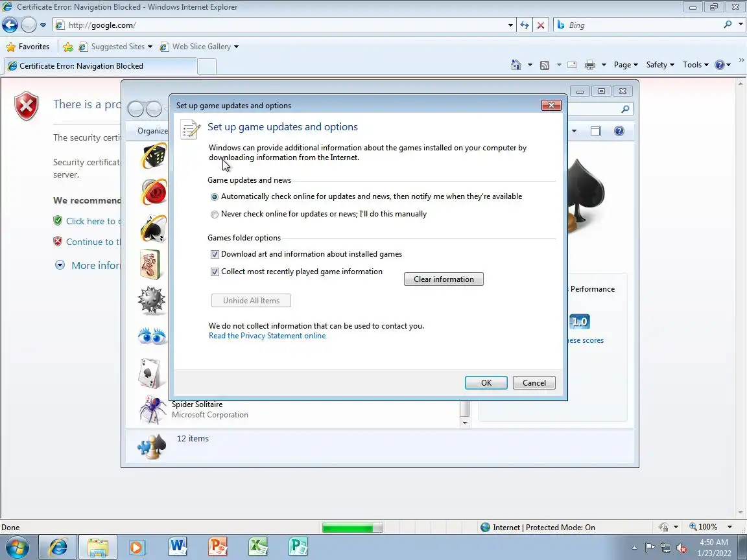Open Organize menu in Games window

coord(152,131)
